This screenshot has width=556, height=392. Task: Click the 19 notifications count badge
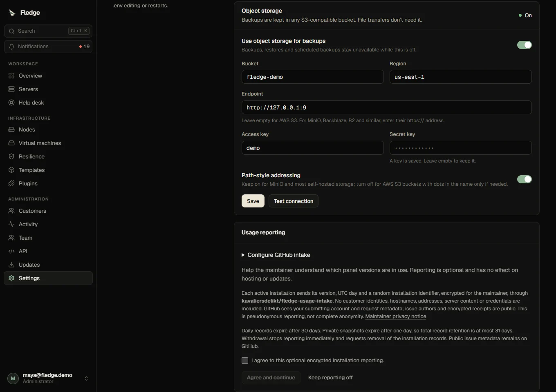(84, 47)
